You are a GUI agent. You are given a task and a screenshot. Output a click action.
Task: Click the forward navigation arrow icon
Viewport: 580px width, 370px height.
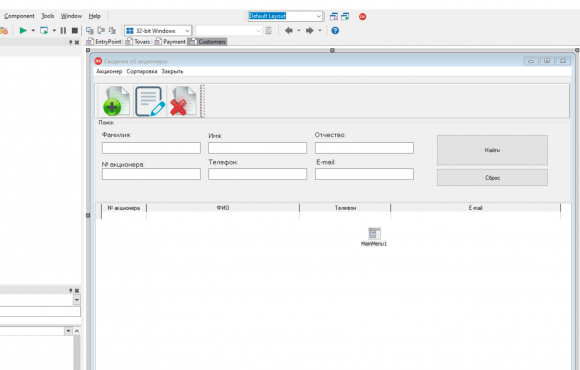tap(310, 30)
